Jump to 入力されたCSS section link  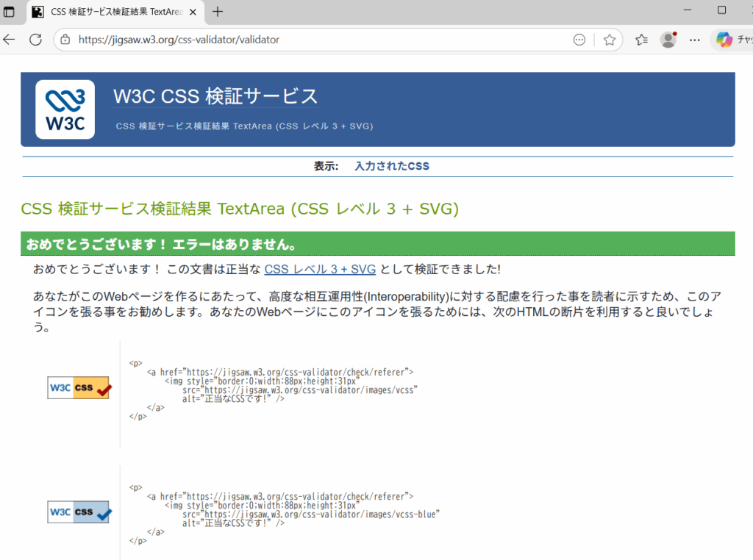click(392, 166)
